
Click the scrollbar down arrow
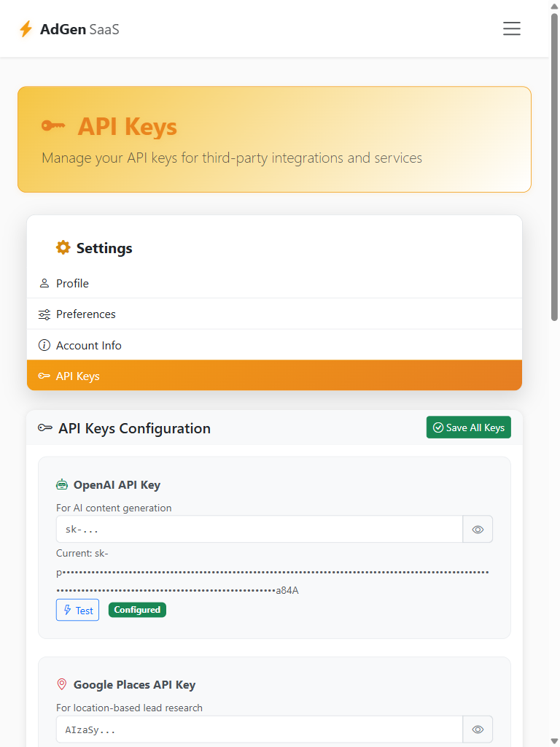tap(554, 741)
